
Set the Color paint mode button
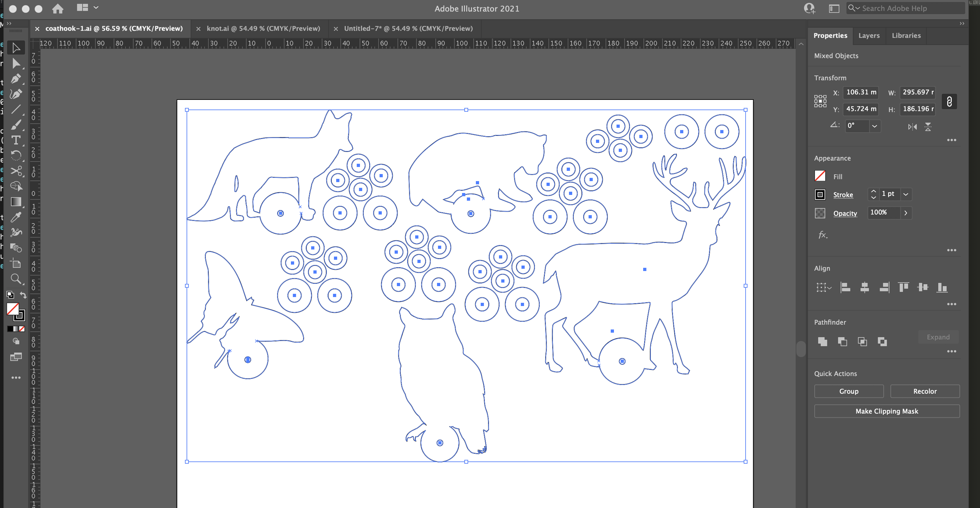10,329
